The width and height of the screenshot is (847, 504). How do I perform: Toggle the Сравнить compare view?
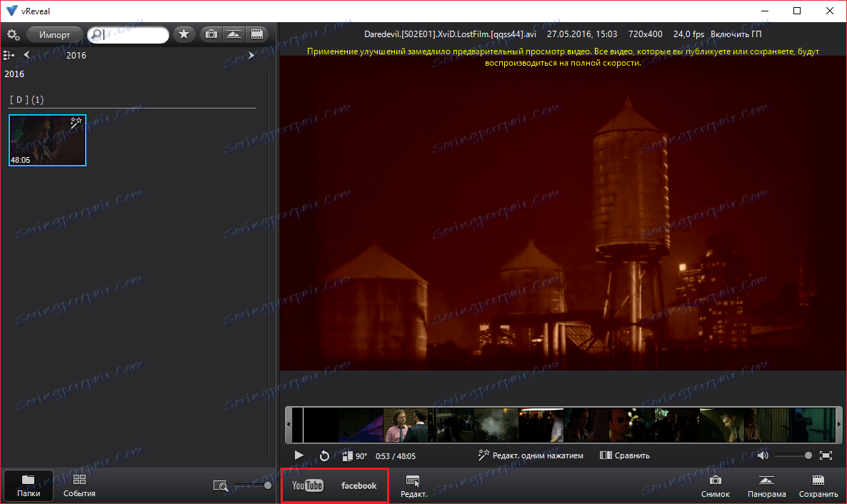click(625, 455)
